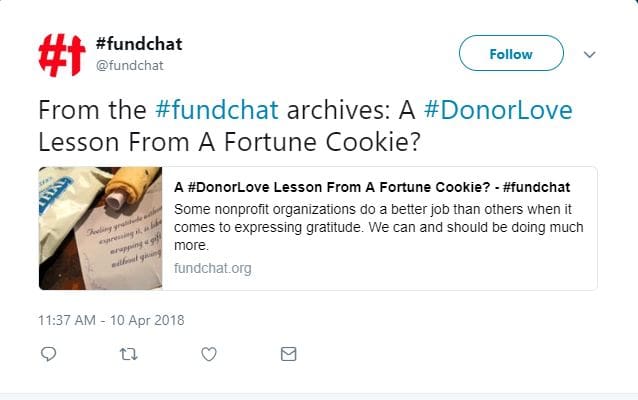638x400 pixels.
Task: Click the tweet text "Lesson From A Fortune Cookie?"
Action: [x=226, y=141]
